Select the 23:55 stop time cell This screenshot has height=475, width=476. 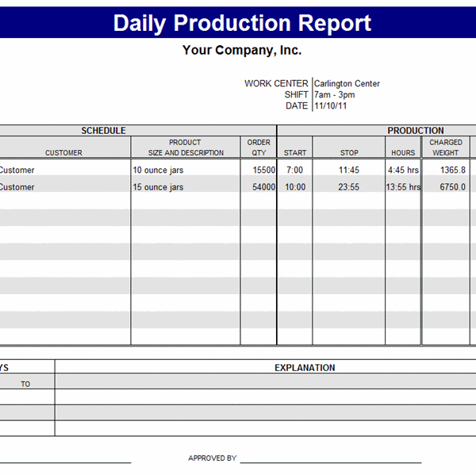(x=349, y=187)
